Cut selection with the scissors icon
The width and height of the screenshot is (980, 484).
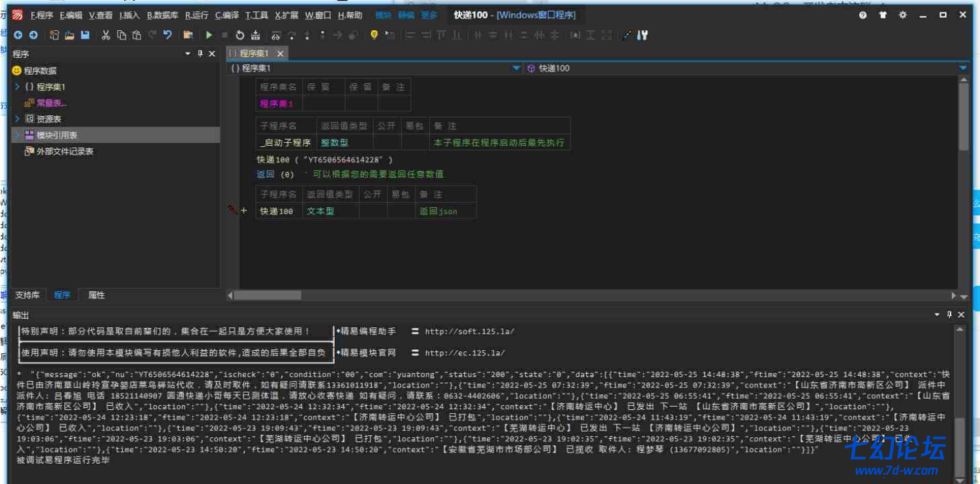click(106, 35)
